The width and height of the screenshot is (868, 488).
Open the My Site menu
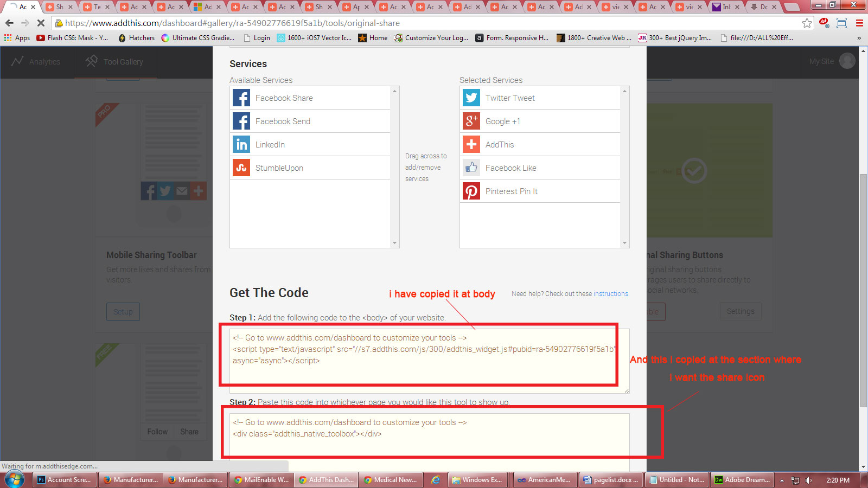[821, 61]
